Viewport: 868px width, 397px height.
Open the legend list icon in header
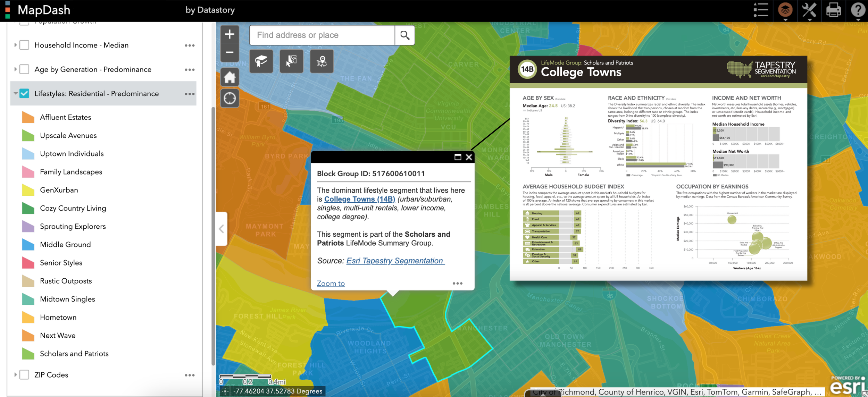tap(761, 10)
